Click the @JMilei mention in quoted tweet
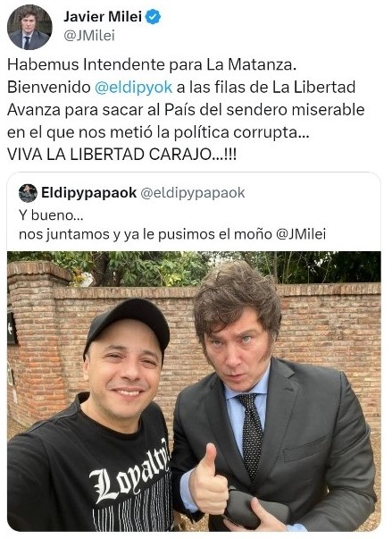 coord(301,234)
